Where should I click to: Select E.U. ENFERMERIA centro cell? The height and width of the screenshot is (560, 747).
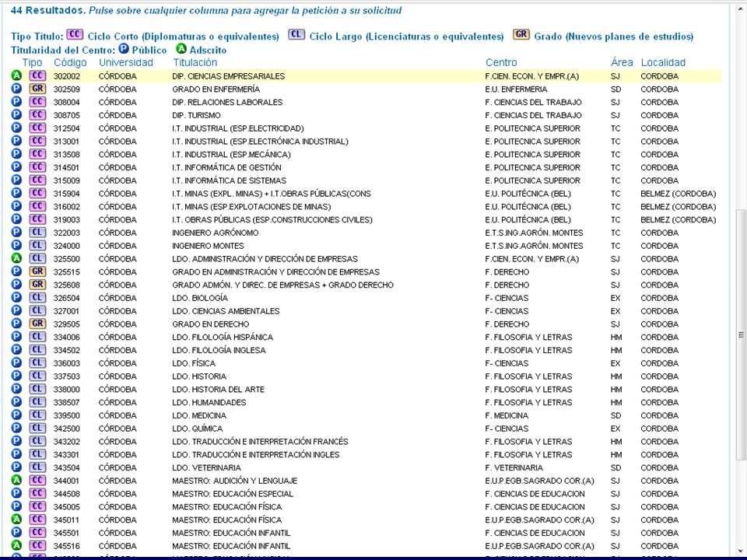pos(516,89)
